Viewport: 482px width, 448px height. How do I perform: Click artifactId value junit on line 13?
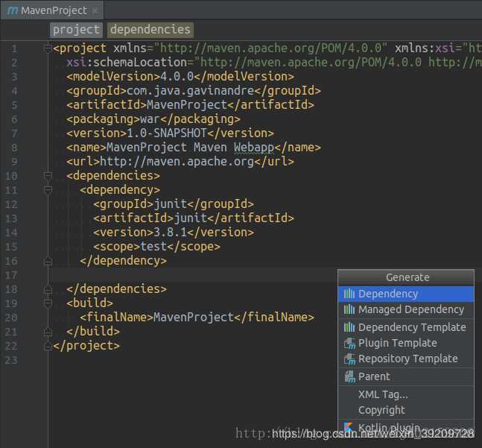click(x=191, y=218)
